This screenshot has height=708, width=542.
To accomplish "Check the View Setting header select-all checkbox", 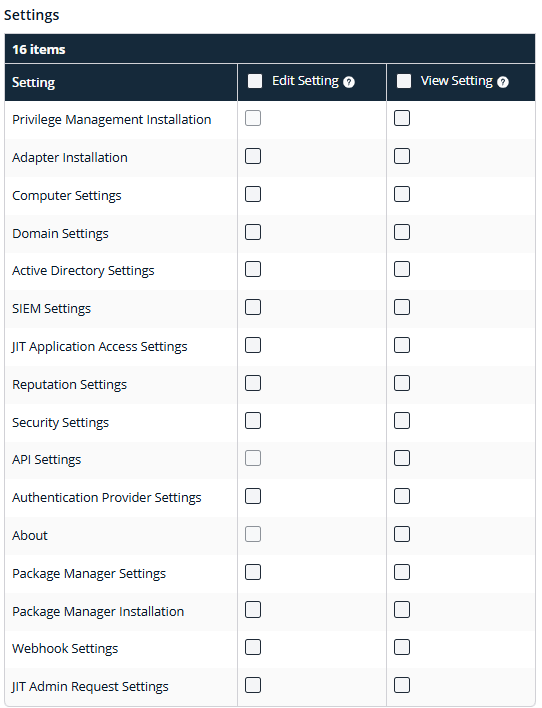I will tap(404, 81).
